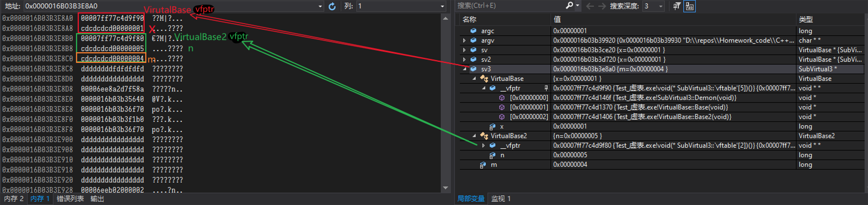868x205 pixels.
Task: Click the field icon beside member x
Action: [x=492, y=127]
